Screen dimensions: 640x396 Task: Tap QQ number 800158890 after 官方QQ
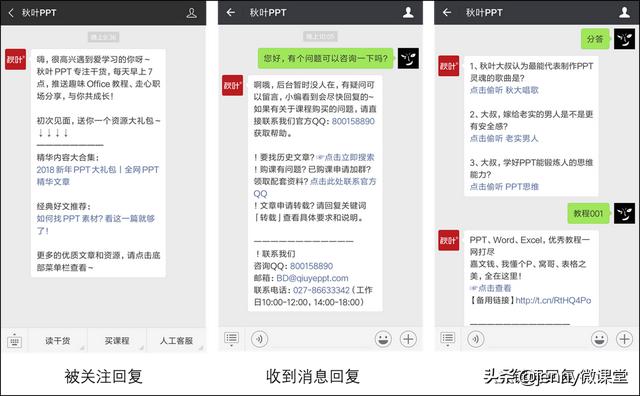click(x=353, y=121)
